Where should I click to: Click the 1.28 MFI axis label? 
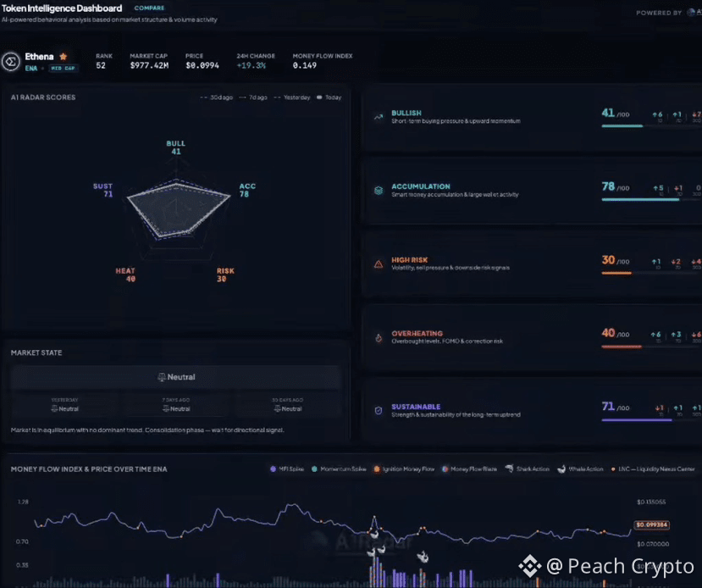click(x=23, y=502)
